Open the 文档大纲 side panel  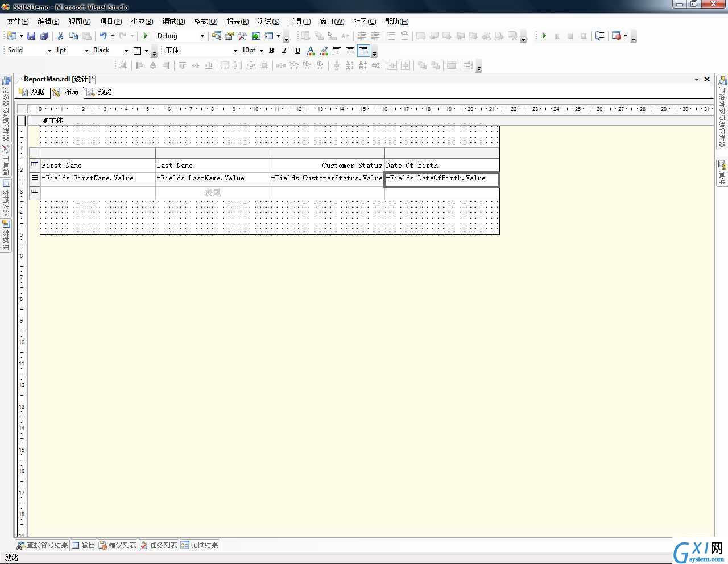click(6, 198)
